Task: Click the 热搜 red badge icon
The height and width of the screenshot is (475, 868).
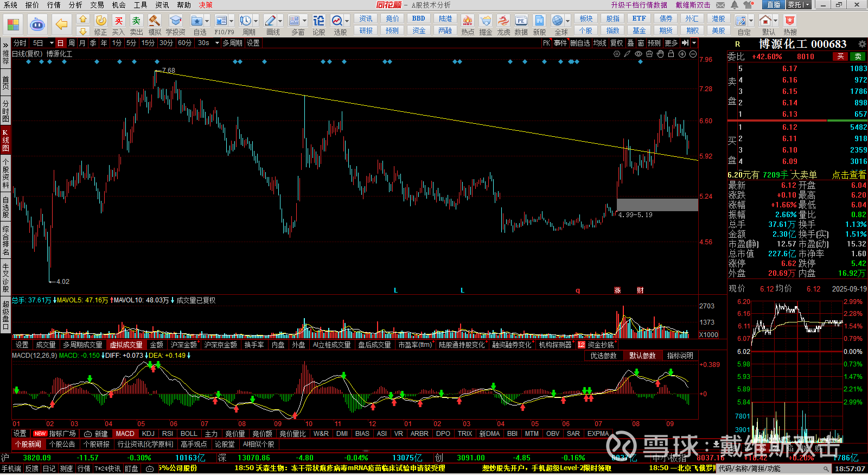Action: coord(790,21)
